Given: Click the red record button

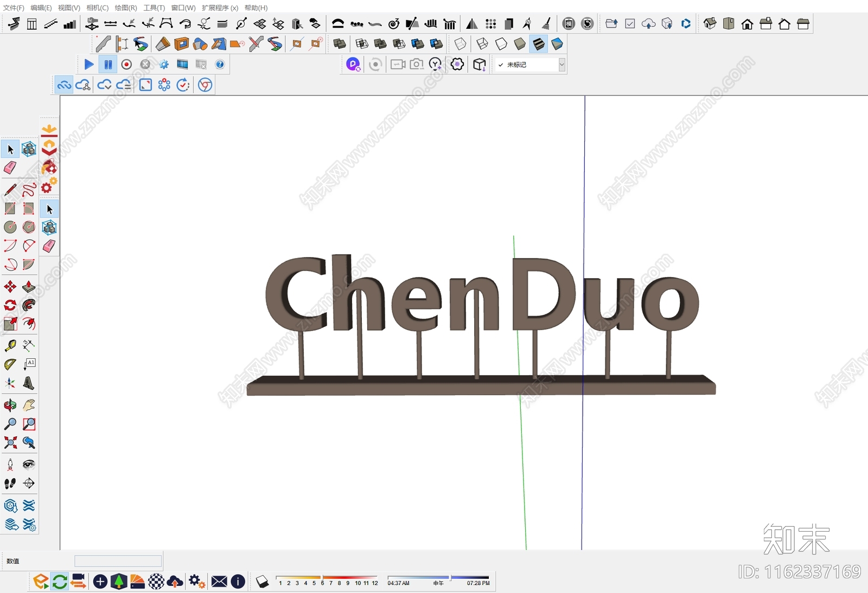Looking at the screenshot, I should pos(126,65).
